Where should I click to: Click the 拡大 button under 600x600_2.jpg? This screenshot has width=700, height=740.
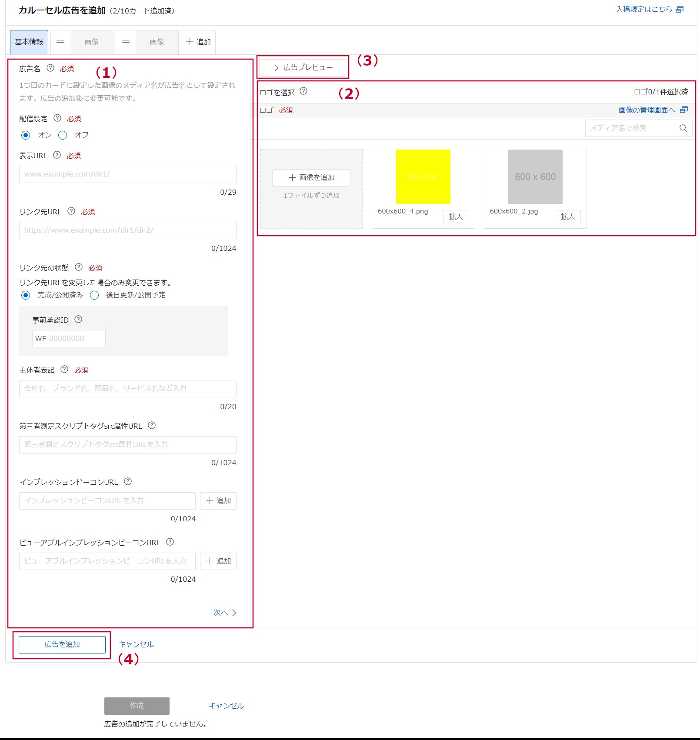(x=568, y=217)
